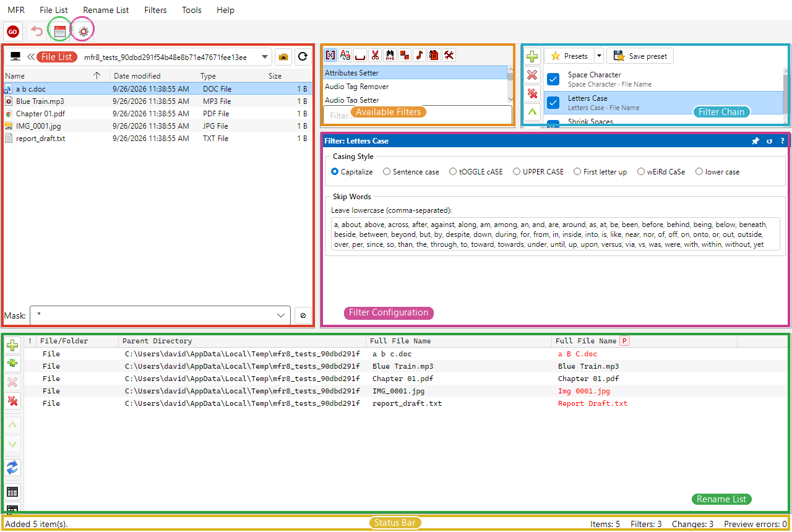Sort files by the Date modified column
The height and width of the screenshot is (532, 792).
coord(153,76)
